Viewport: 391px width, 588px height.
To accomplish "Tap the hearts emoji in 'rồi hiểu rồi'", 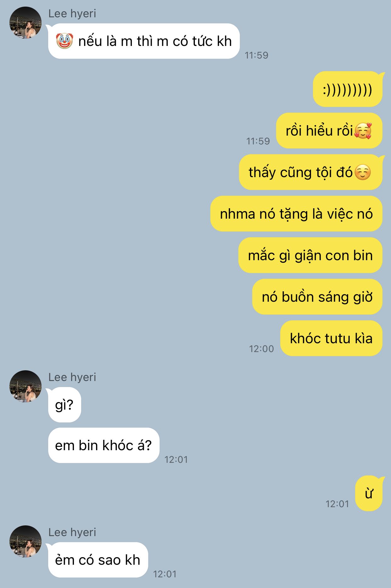I will click(x=363, y=131).
